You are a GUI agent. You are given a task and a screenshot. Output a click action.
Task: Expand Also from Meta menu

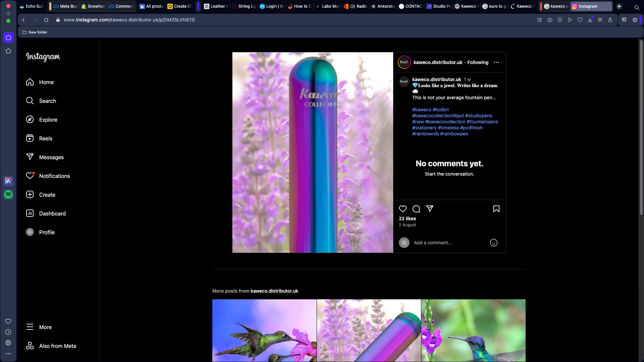tap(51, 346)
